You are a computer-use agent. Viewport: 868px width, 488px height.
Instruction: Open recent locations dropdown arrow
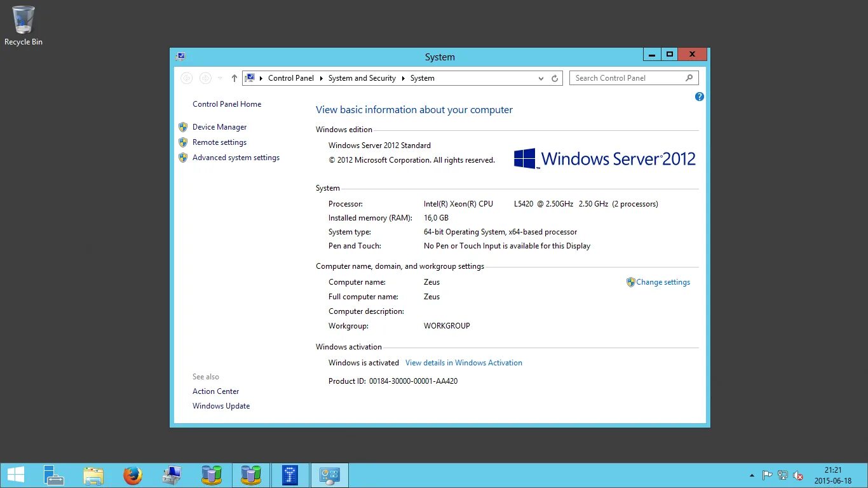[220, 78]
